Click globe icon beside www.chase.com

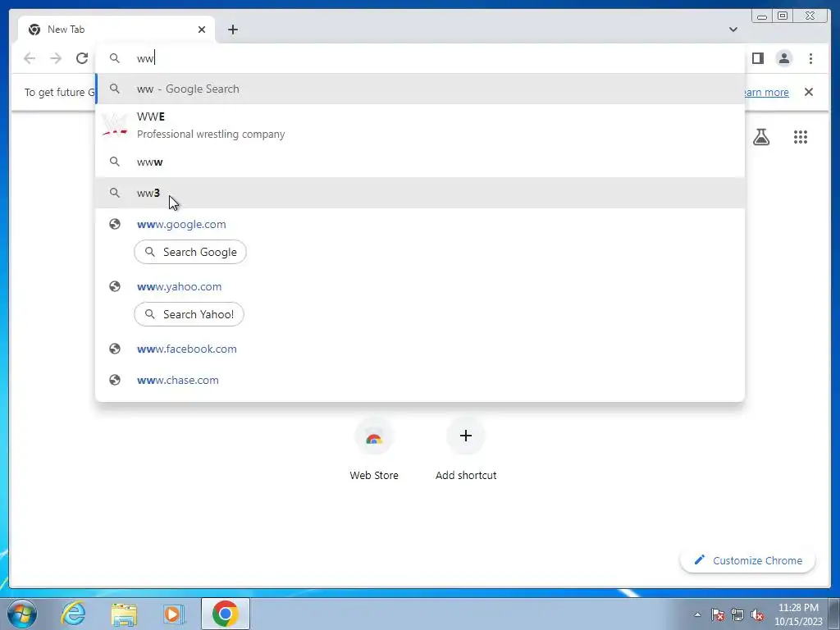115,380
